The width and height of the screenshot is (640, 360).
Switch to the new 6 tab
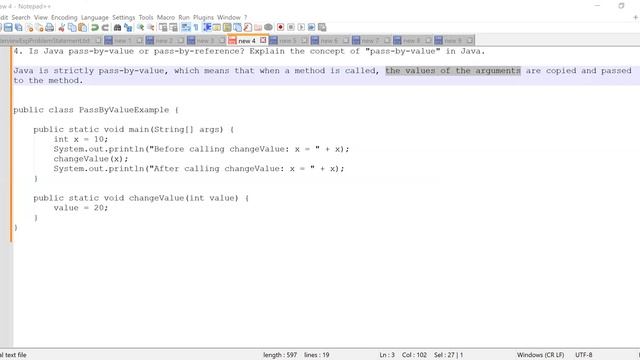(x=329, y=41)
